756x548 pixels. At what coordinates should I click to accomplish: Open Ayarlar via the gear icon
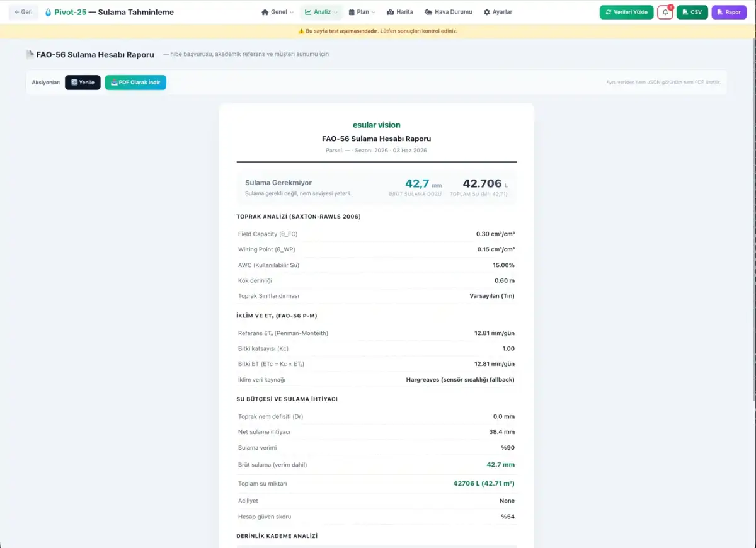[x=487, y=12]
